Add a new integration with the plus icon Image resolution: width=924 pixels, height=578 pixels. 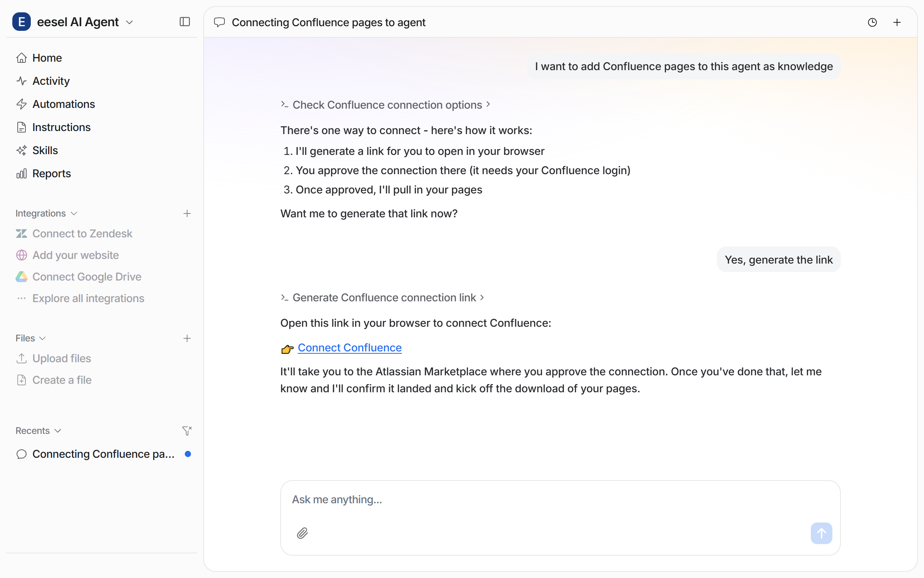click(187, 213)
